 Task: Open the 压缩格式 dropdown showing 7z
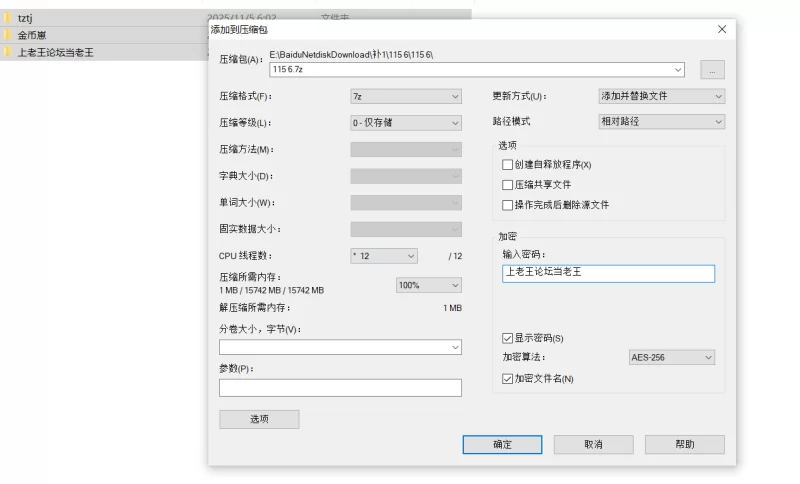pyautogui.click(x=406, y=96)
